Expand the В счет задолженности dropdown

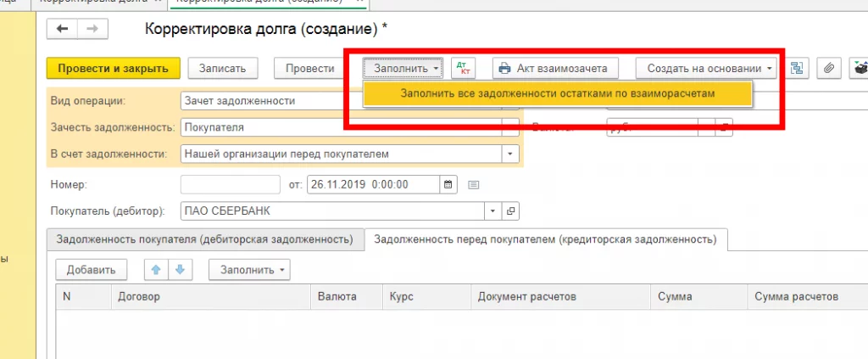coord(509,154)
